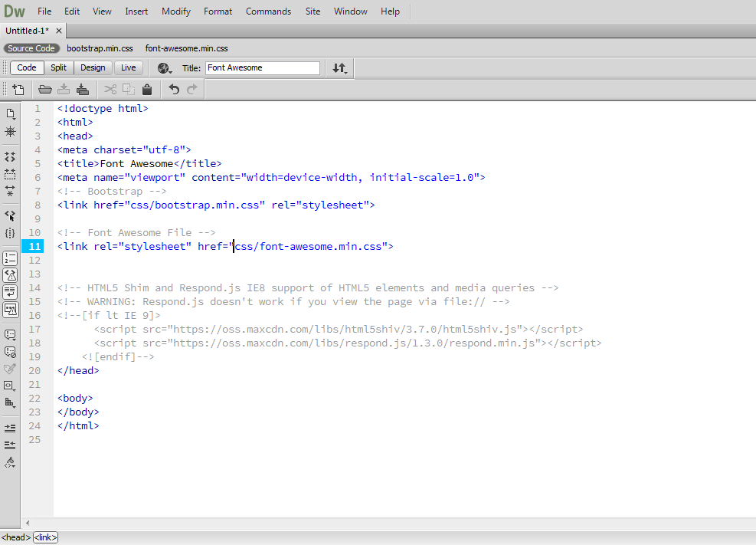Open the Commands menu
Image resolution: width=756 pixels, height=545 pixels.
click(x=269, y=11)
